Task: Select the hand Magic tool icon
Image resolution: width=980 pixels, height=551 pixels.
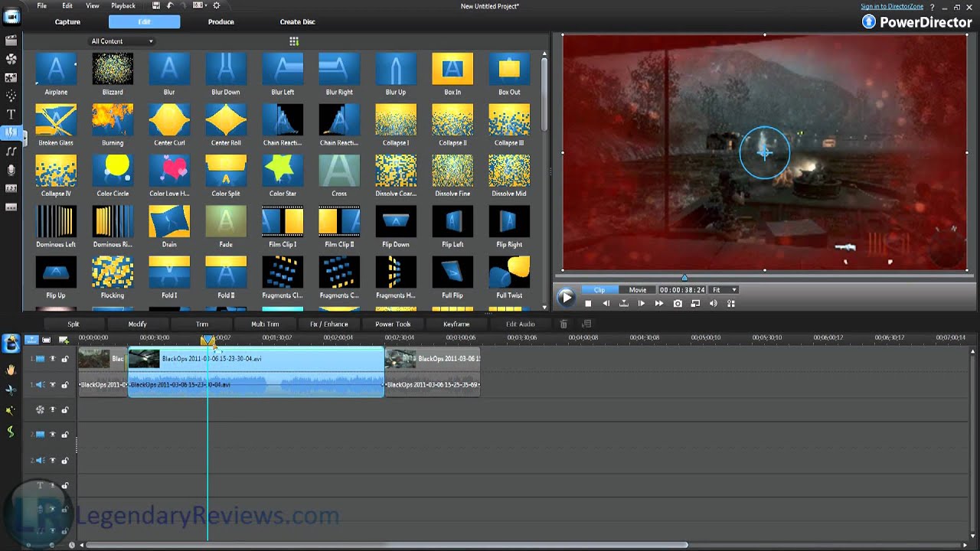Action: point(11,370)
